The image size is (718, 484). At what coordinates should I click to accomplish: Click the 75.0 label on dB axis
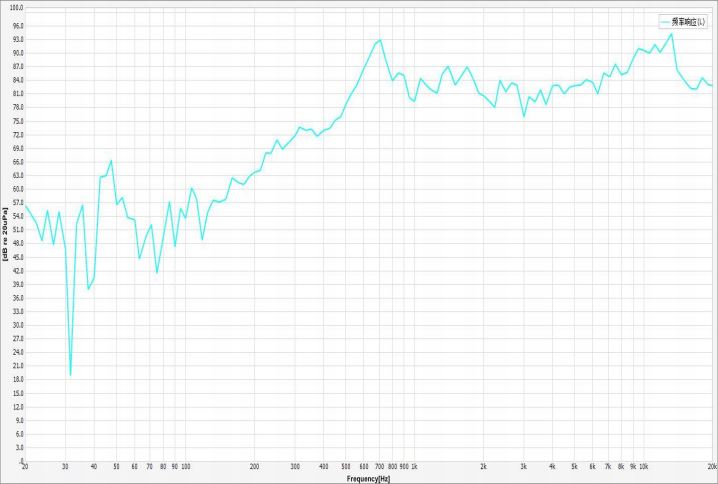[18, 121]
